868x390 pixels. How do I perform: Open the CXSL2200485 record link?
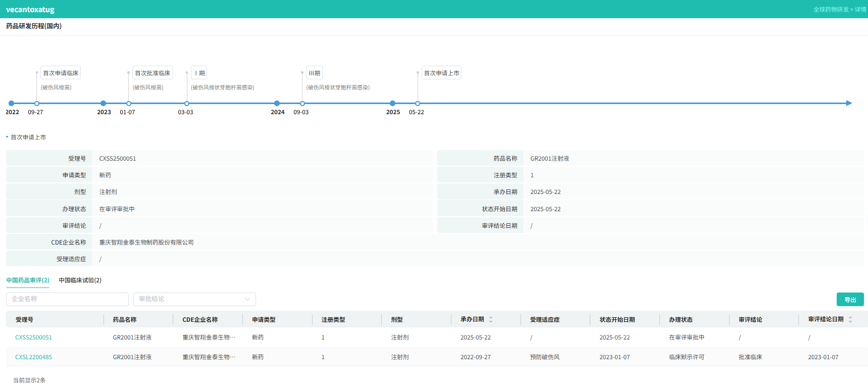click(x=33, y=357)
